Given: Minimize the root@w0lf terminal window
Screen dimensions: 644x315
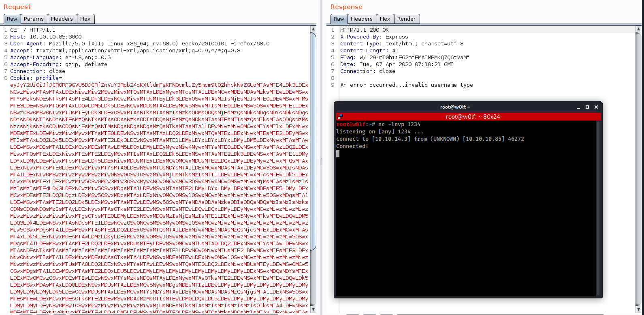Looking at the screenshot, I should (x=579, y=107).
